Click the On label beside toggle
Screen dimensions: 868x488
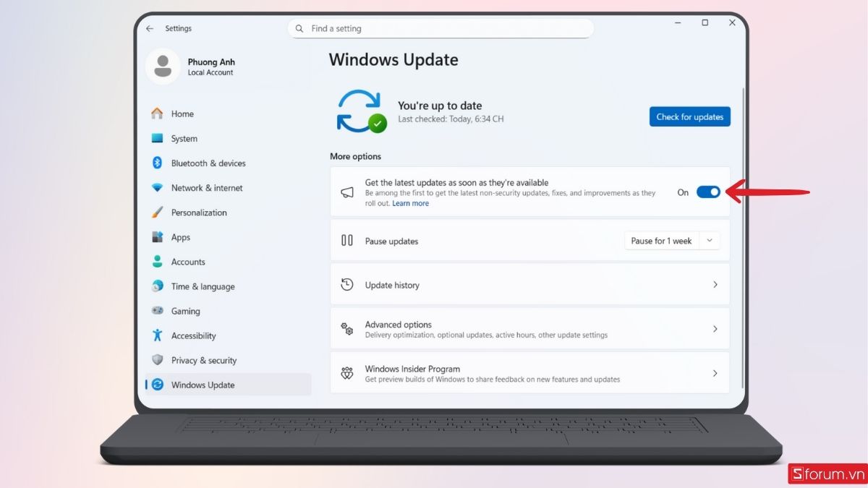coord(683,192)
